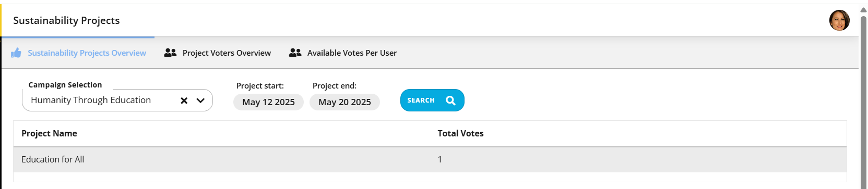Screen dimensions: 868x189
Task: Open the Humanity Through Education combo box
Action: [117, 100]
